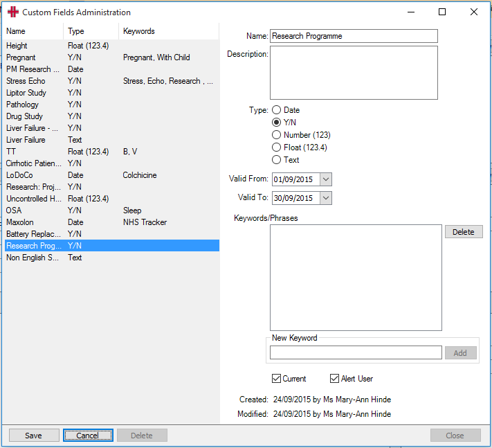Click the Valid From date 01/09/2015
The height and width of the screenshot is (448, 492).
pyautogui.click(x=293, y=179)
